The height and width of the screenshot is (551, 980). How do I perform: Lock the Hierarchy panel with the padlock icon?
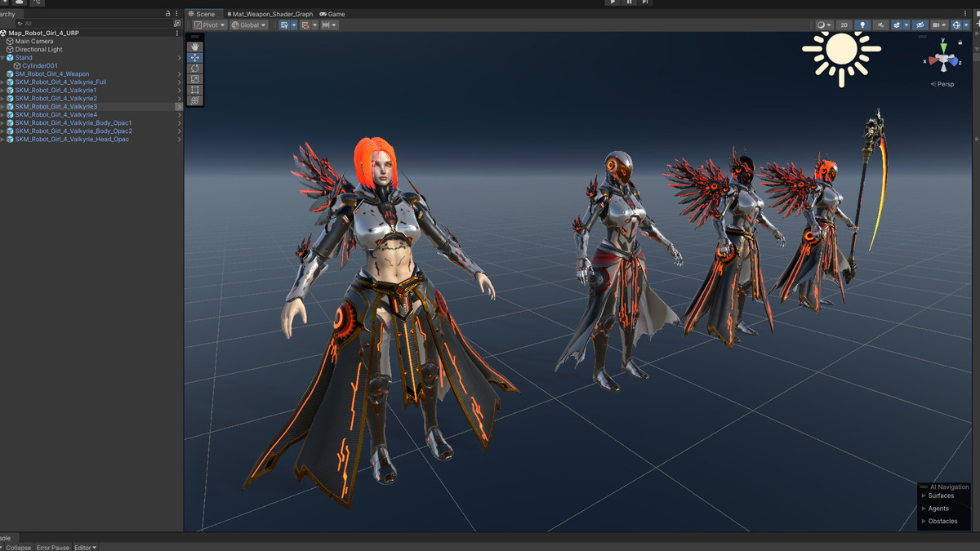(168, 14)
